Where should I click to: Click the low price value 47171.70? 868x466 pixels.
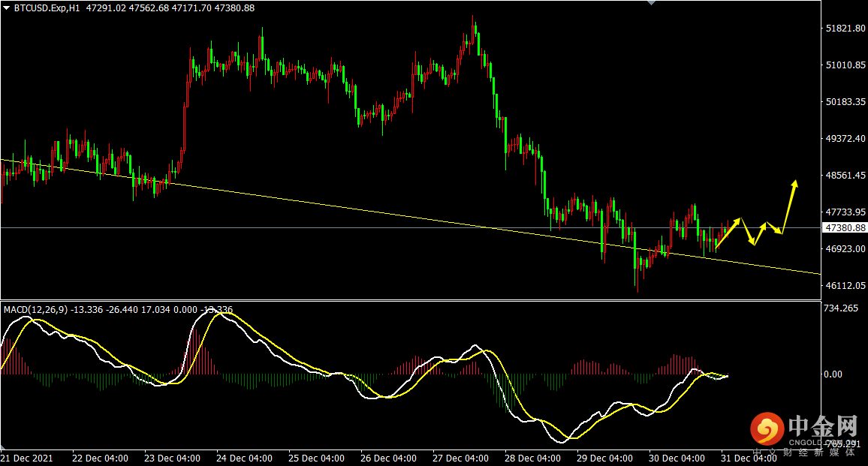click(191, 8)
